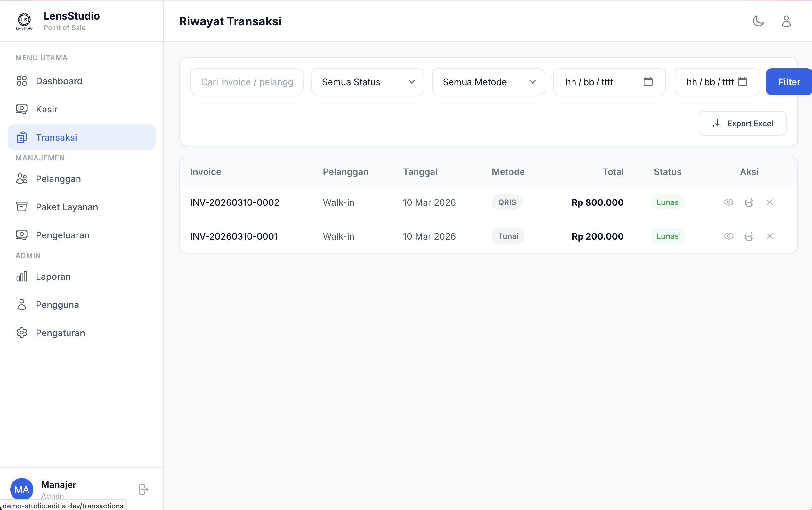This screenshot has height=510, width=812.
Task: Click the Export Excel button
Action: (743, 123)
